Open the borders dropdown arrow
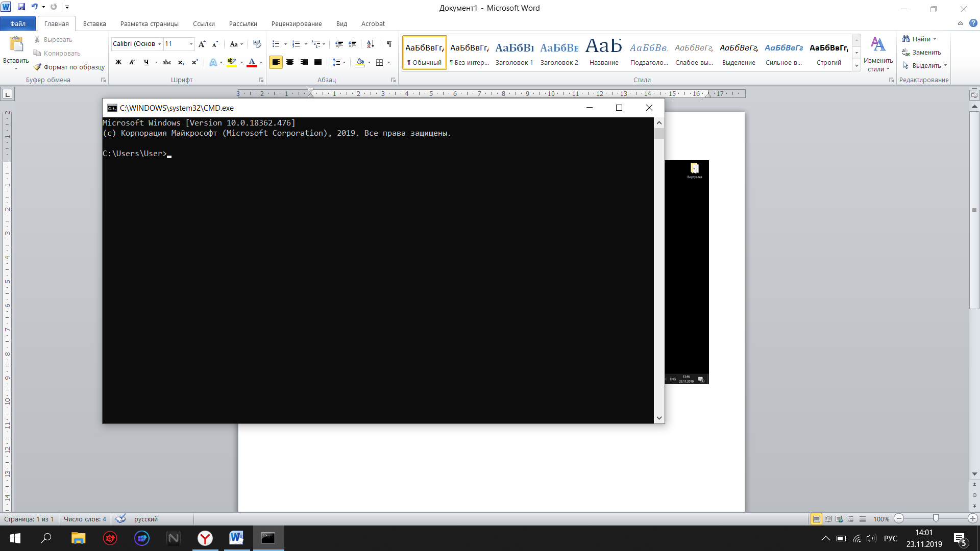The height and width of the screenshot is (551, 980). tap(389, 62)
